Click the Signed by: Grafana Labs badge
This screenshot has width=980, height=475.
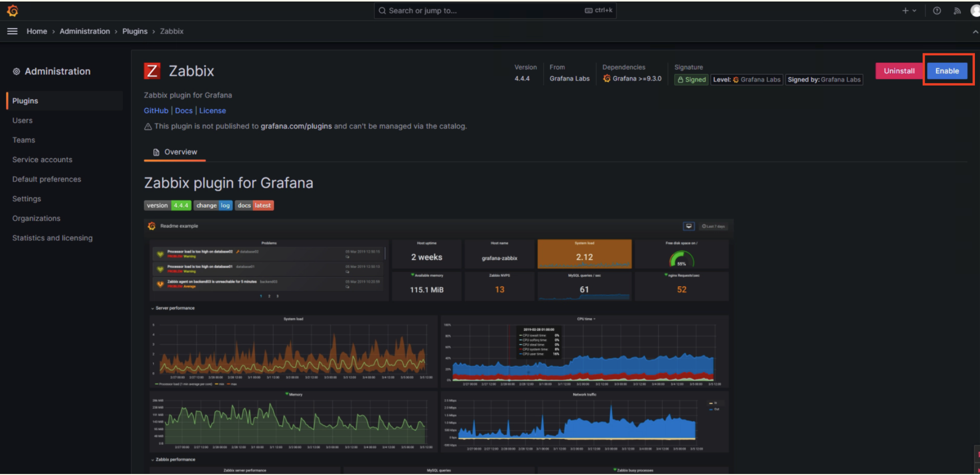824,80
